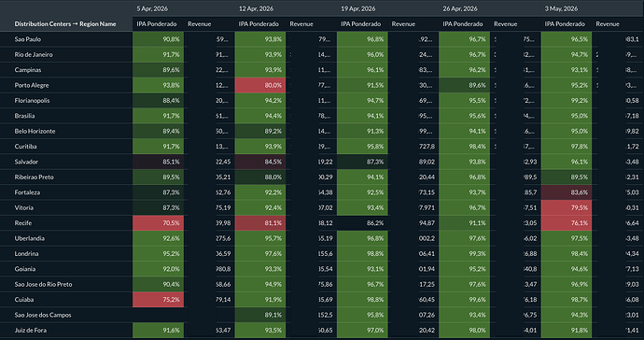
Task: Click the Revenue header under 5 Apr, 2026
Action: 199,24
